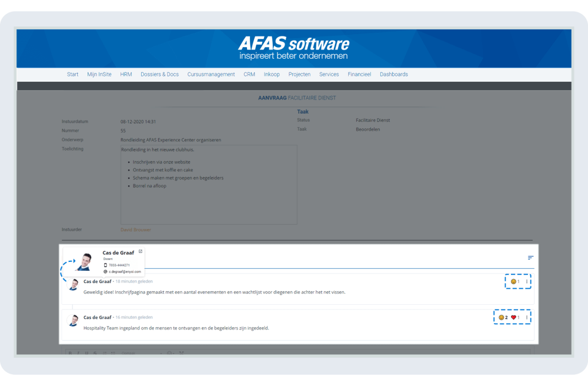Open the CRM menu

click(x=249, y=74)
